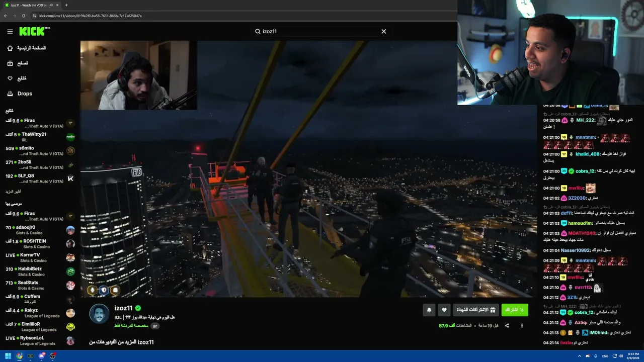Open RybsonLoL recommended channel
Screen dimensions: 644x362
[x=40, y=340]
